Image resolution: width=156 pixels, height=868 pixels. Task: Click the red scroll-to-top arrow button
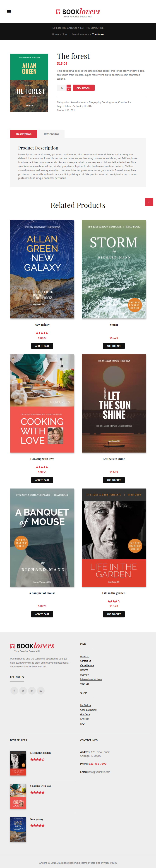point(149,202)
